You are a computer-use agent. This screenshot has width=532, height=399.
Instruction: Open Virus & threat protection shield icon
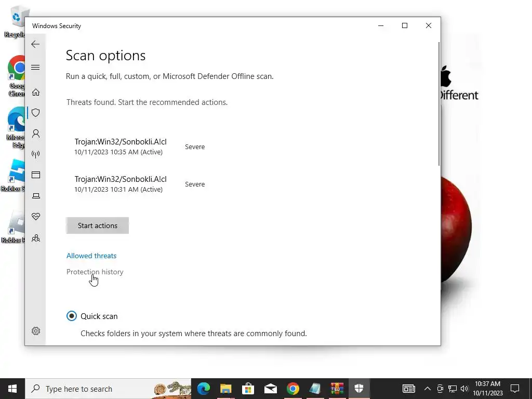pyautogui.click(x=36, y=113)
